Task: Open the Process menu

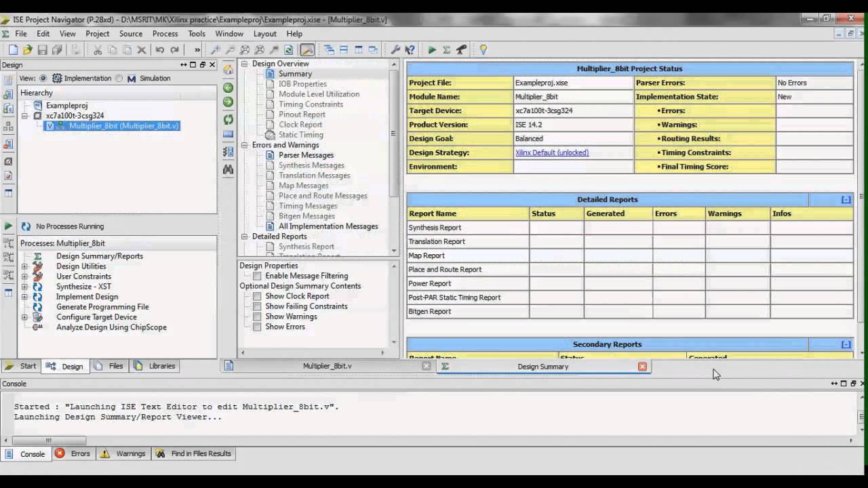Action: click(165, 33)
